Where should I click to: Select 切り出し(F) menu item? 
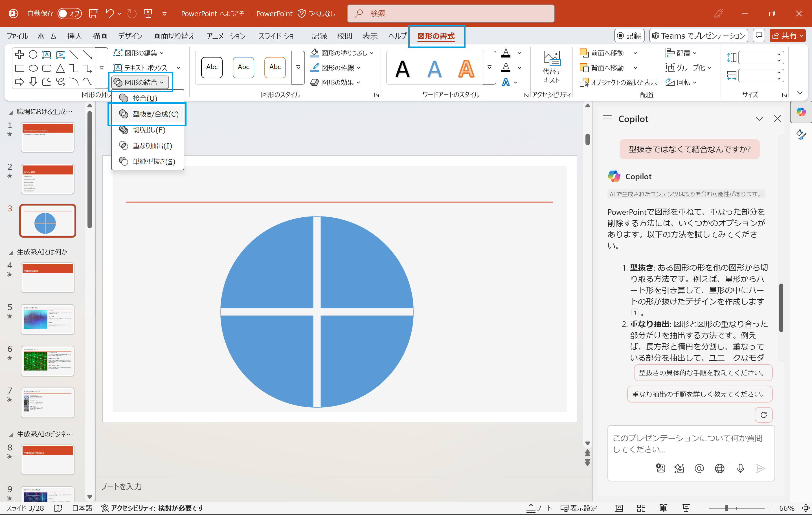pyautogui.click(x=148, y=130)
